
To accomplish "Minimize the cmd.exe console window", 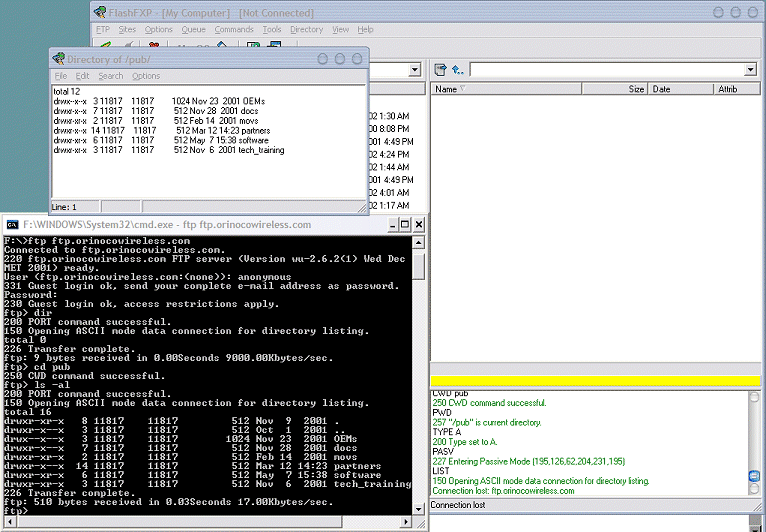I will click(x=393, y=225).
